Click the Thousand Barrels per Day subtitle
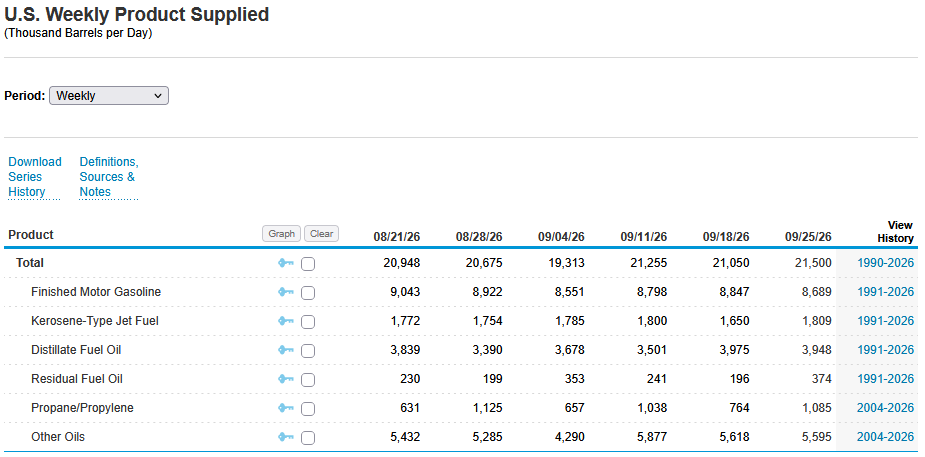The image size is (925, 457). (78, 33)
